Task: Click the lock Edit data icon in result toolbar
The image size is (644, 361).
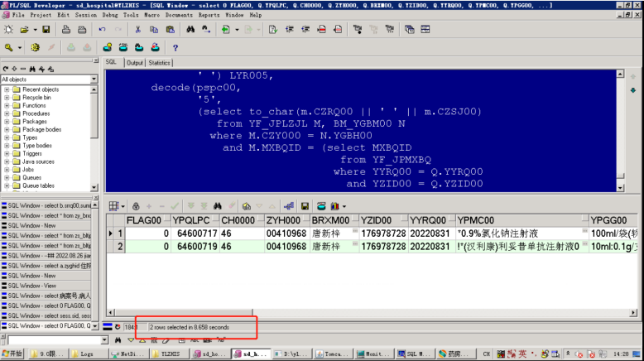Action: click(136, 206)
